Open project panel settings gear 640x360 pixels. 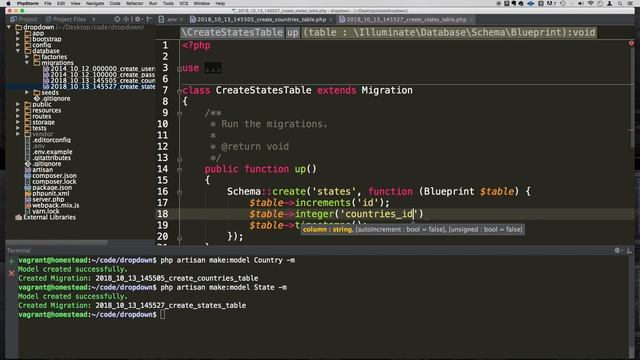138,19
